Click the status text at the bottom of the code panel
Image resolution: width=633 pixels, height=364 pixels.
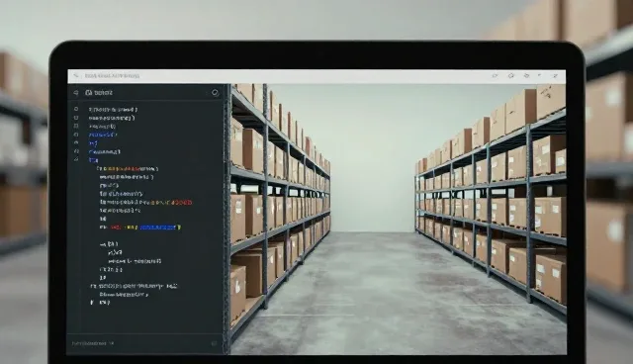click(x=93, y=343)
